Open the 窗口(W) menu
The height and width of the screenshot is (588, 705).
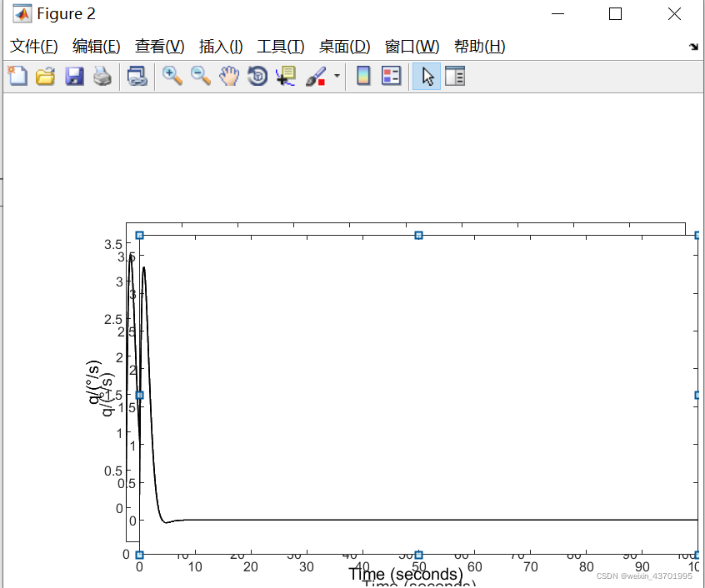click(x=412, y=47)
